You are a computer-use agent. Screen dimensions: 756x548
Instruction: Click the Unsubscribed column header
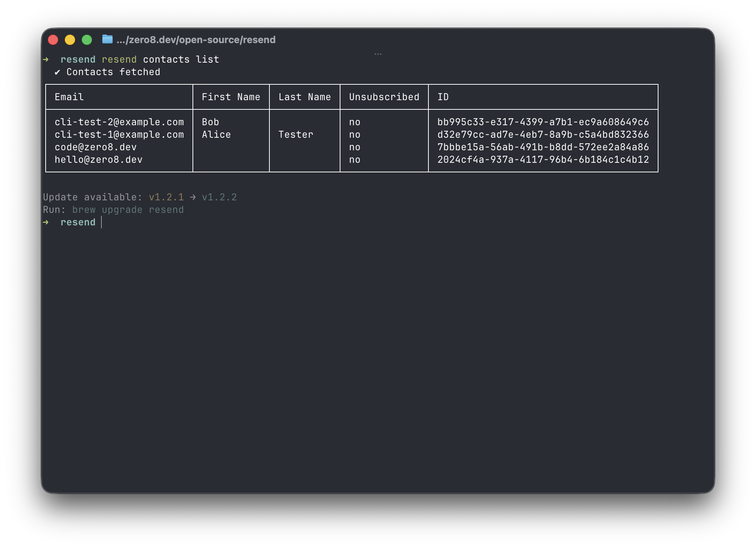384,97
